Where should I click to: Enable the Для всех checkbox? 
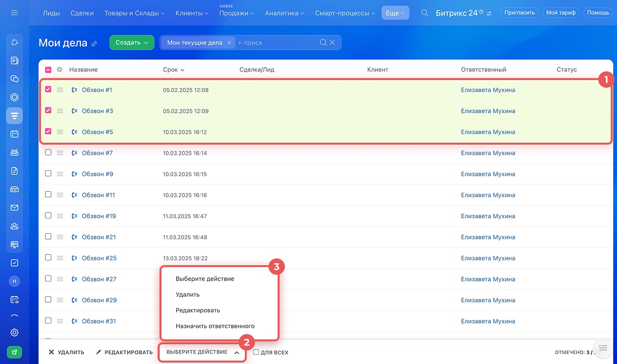point(256,352)
